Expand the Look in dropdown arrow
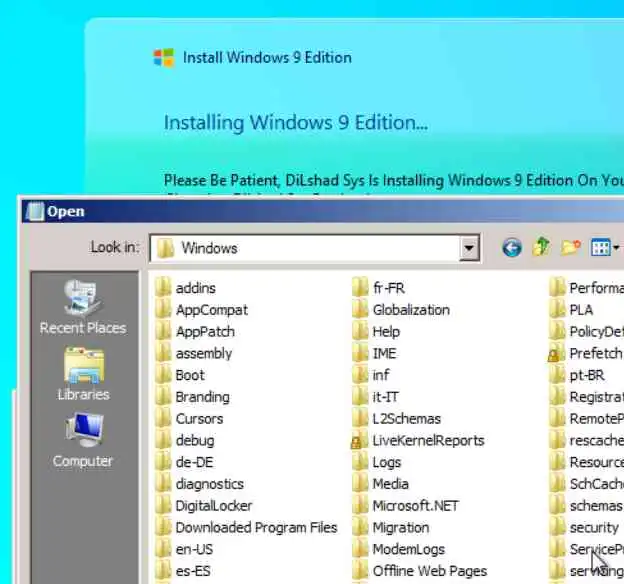This screenshot has width=624, height=584. (469, 248)
